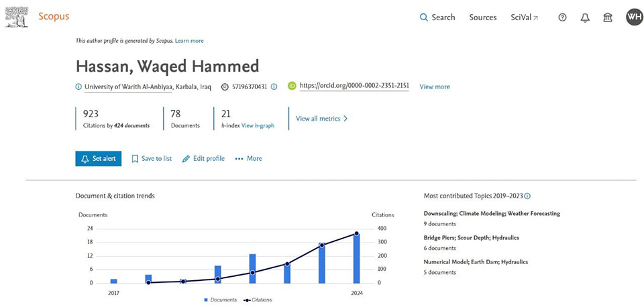Expand author details with View more
This screenshot has width=644, height=305.
(x=435, y=86)
